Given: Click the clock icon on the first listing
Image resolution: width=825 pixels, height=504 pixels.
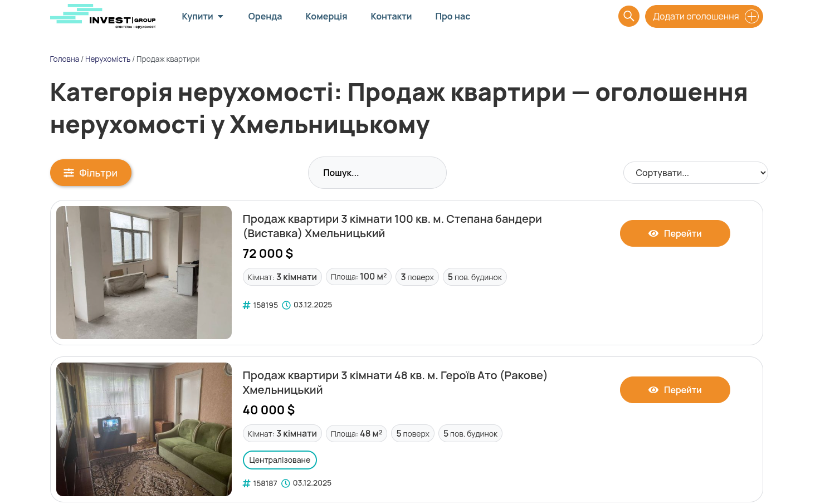Looking at the screenshot, I should coord(286,305).
